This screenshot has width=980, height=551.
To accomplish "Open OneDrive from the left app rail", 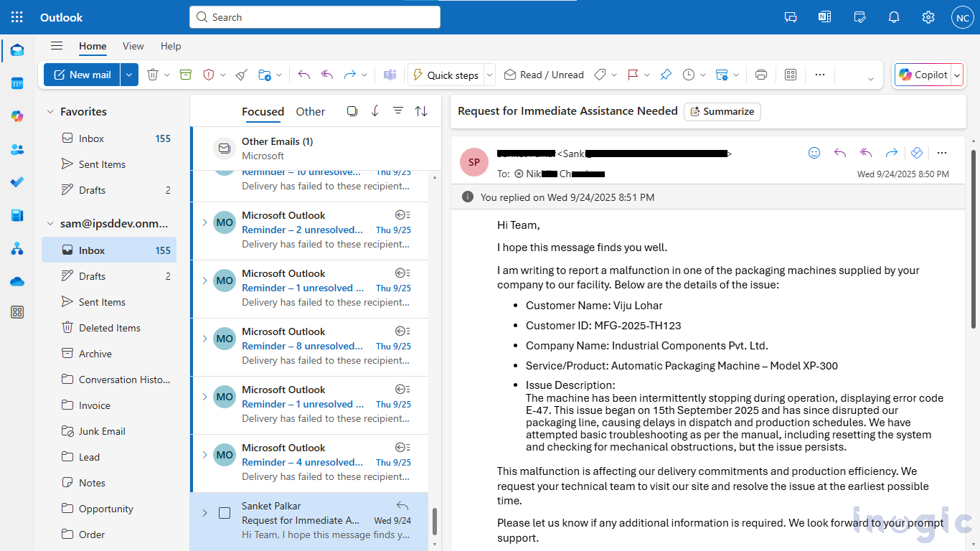I will (17, 281).
